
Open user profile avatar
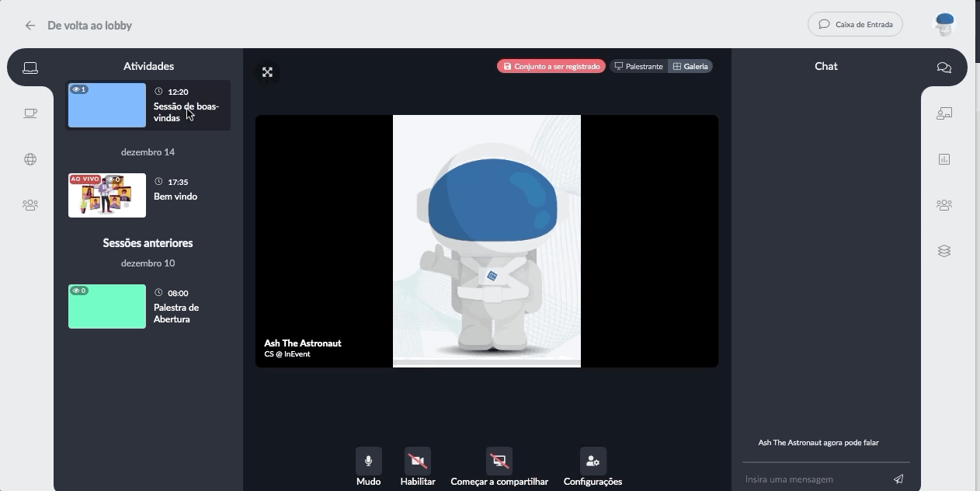click(944, 24)
